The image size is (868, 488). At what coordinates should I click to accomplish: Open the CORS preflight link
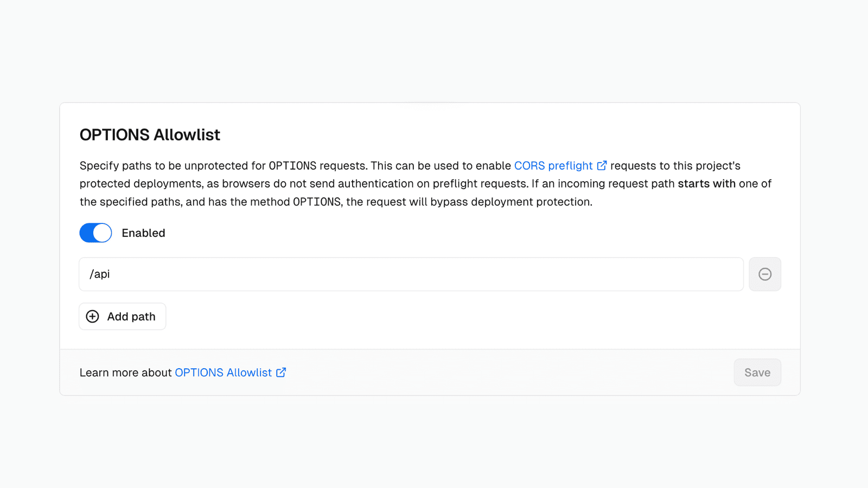pyautogui.click(x=553, y=166)
